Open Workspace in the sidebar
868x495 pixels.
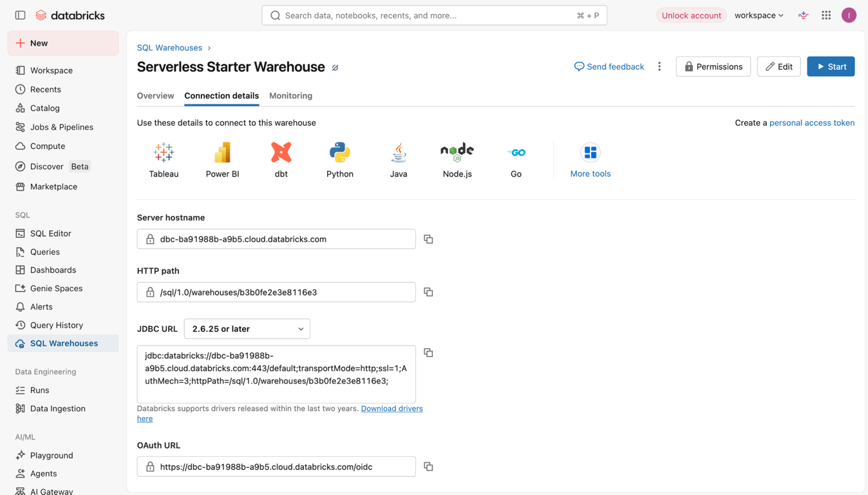point(63,70)
